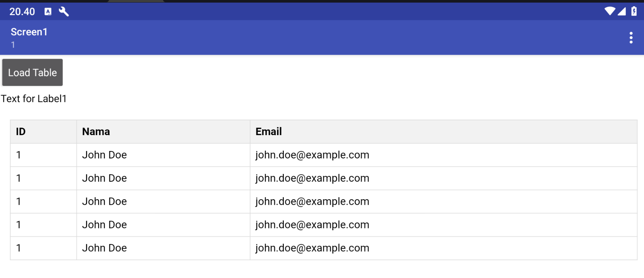644x278 pixels.
Task: Click the email address in last table row
Action: pyautogui.click(x=312, y=248)
